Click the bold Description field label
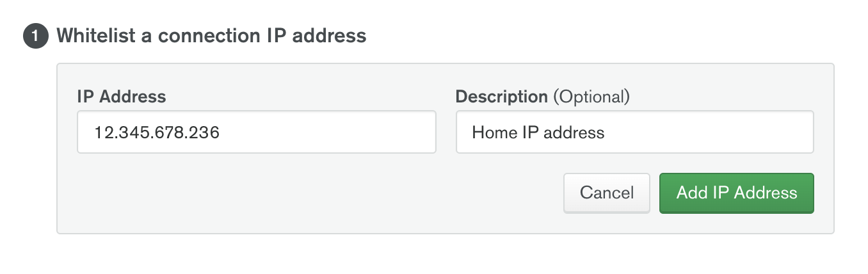This screenshot has height=274, width=868. pos(501,97)
